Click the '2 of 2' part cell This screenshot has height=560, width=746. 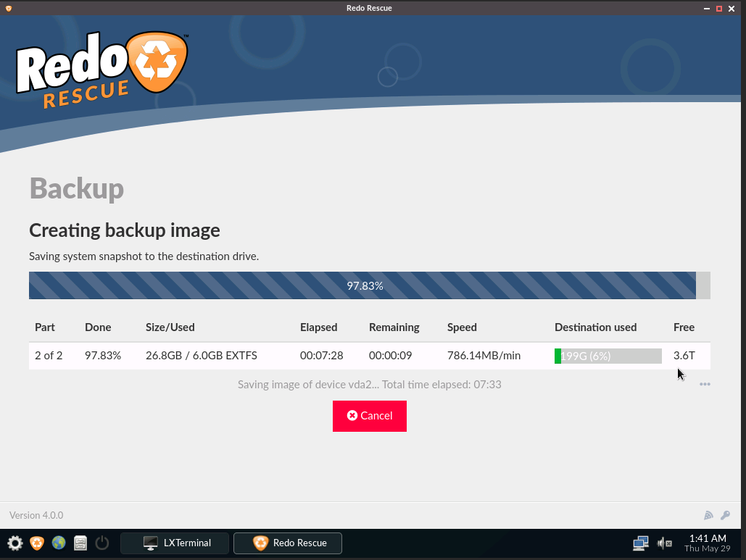coord(49,356)
